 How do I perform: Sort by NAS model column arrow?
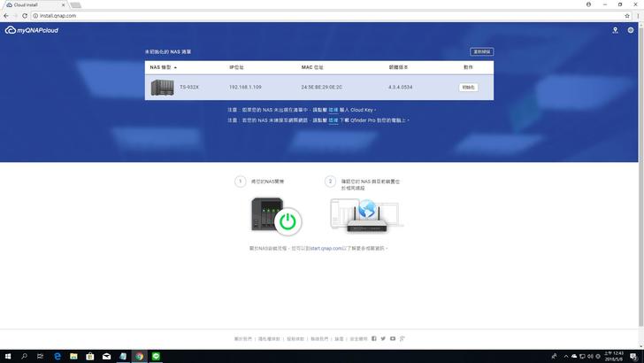coord(175,67)
